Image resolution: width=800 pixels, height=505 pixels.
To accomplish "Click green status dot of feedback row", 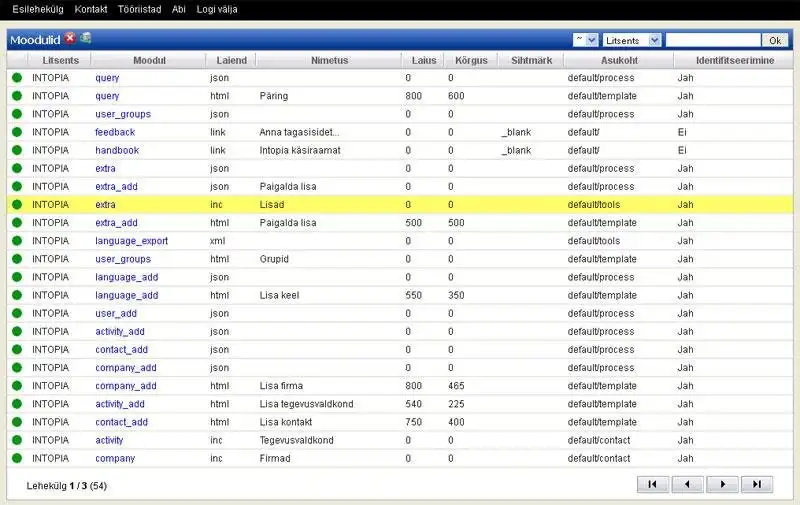I will tap(17, 132).
